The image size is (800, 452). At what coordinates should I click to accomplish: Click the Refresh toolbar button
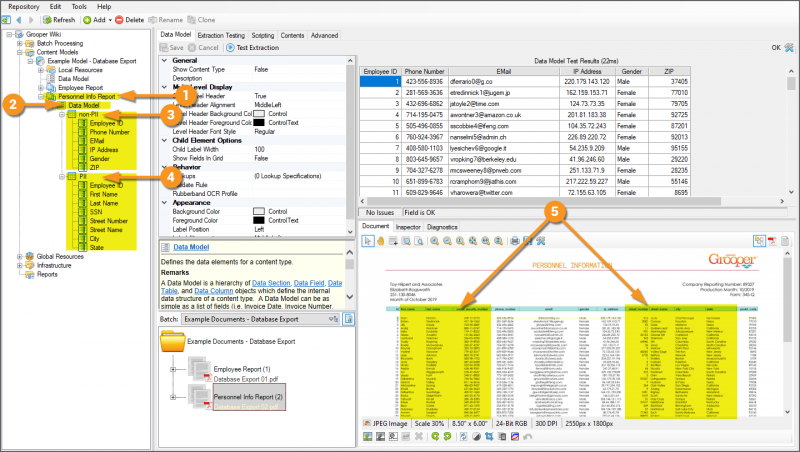pos(58,19)
